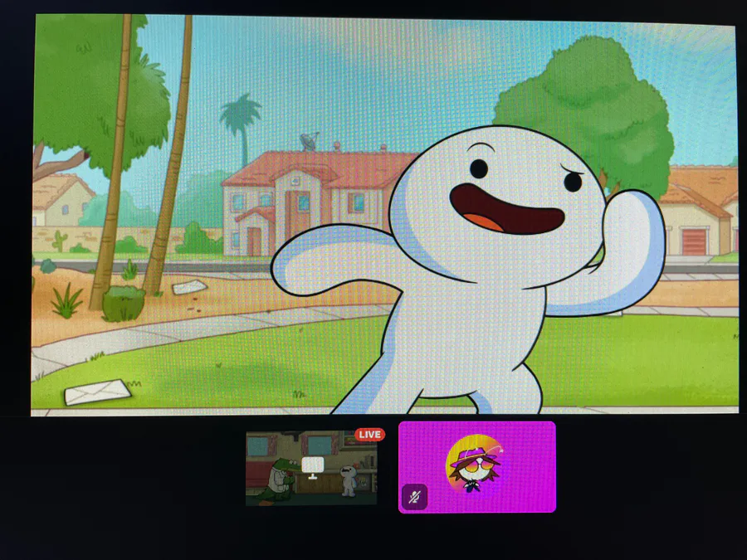Open the user avatar with hat
Image resolution: width=747 pixels, height=560 pixels.
point(475,465)
